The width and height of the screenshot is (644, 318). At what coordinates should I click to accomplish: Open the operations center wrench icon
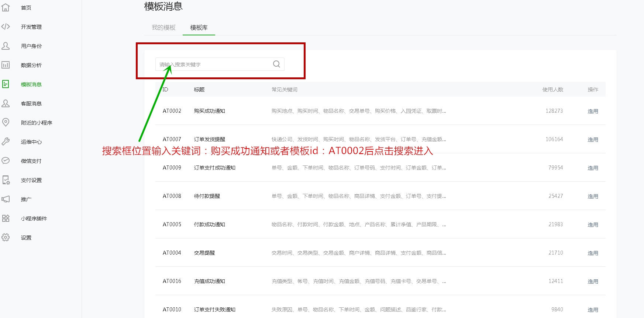(x=6, y=141)
